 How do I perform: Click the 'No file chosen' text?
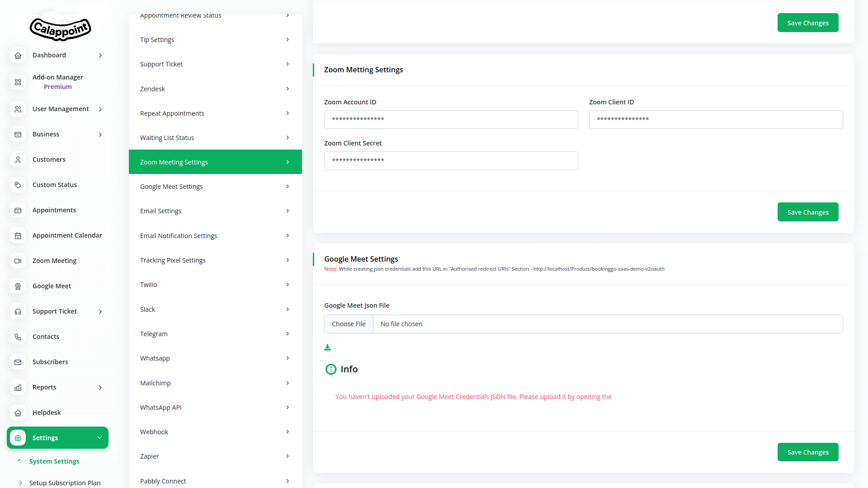401,324
